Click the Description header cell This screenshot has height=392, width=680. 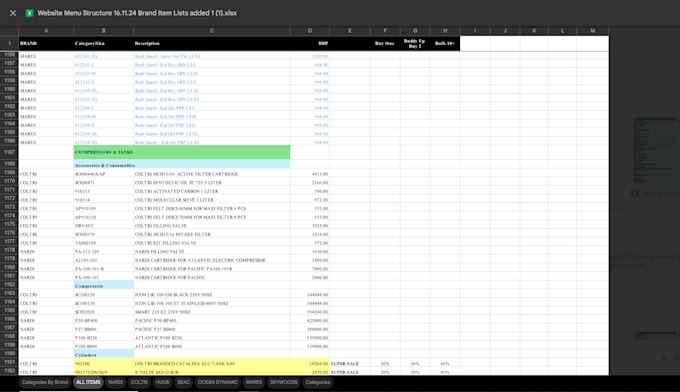[x=212, y=43]
